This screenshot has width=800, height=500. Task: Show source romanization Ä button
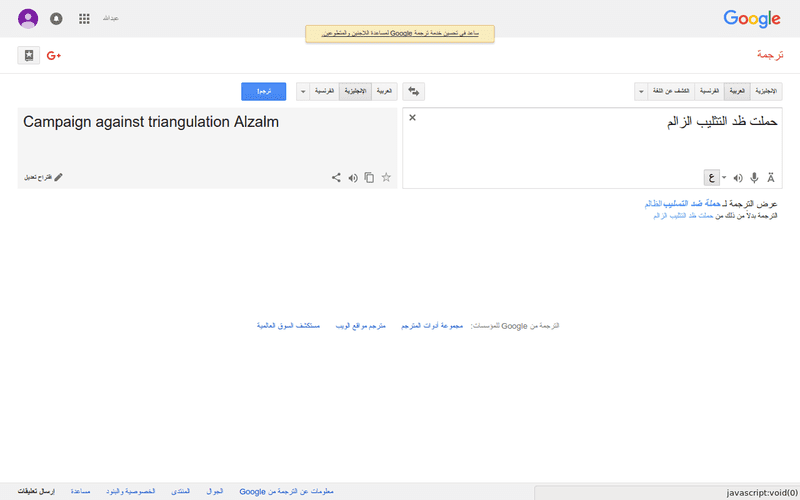pyautogui.click(x=771, y=178)
